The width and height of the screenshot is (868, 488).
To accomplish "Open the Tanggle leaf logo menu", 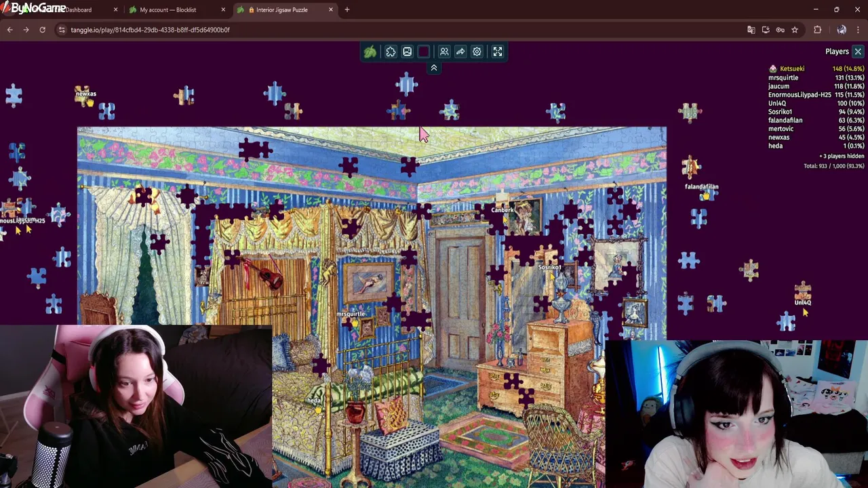I will click(x=370, y=52).
